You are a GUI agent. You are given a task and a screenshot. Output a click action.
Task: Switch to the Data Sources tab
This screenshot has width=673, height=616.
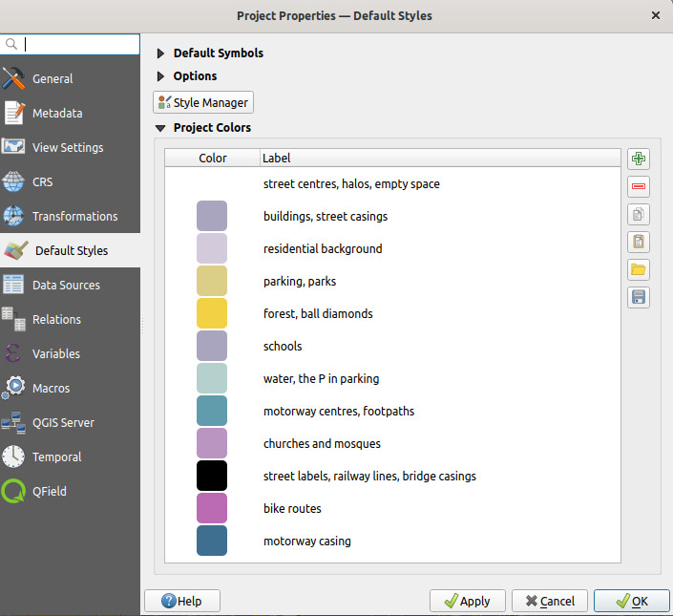(65, 286)
